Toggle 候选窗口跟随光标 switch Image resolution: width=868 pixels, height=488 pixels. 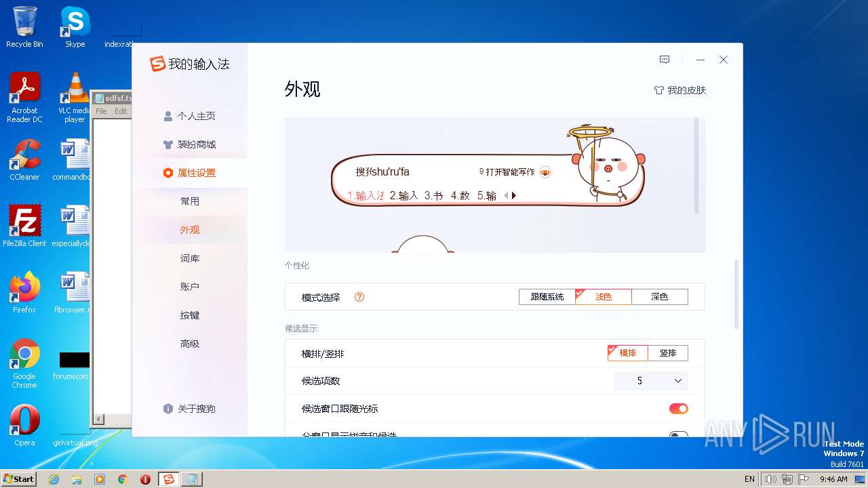tap(678, 409)
